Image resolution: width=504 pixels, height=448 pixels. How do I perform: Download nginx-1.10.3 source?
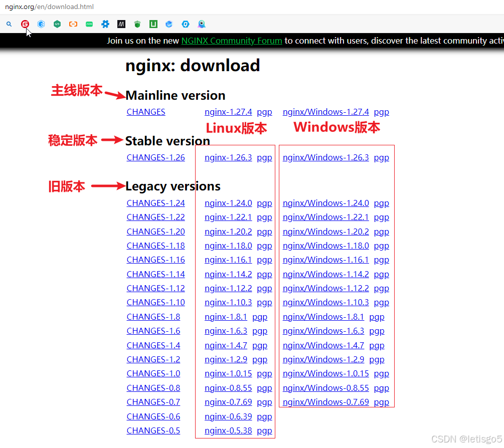[x=228, y=303]
